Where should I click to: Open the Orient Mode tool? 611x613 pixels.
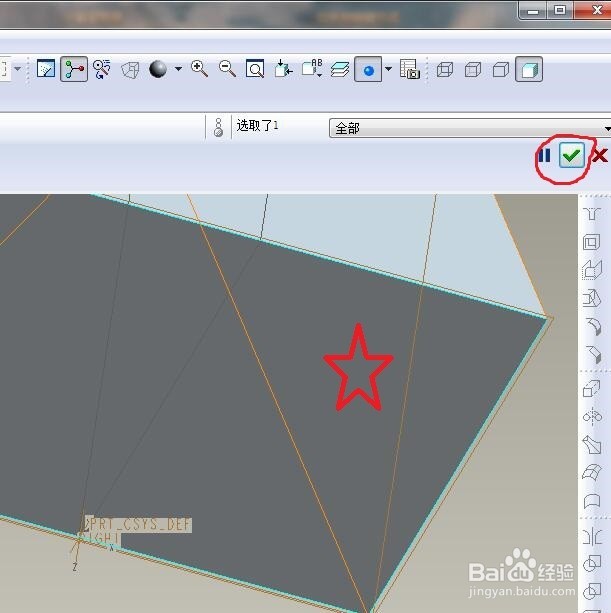point(102,69)
